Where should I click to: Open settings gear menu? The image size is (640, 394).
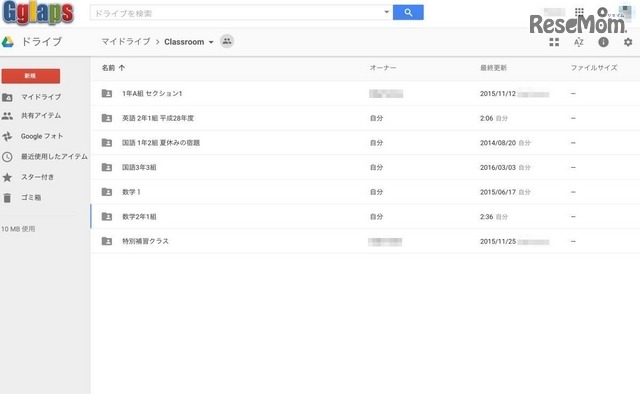[628, 42]
